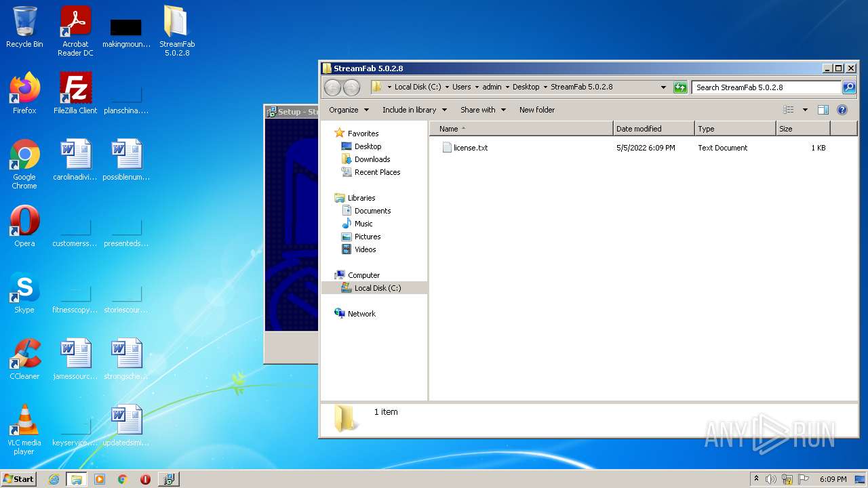
Task: Show hidden tray icons arrow
Action: click(x=756, y=479)
